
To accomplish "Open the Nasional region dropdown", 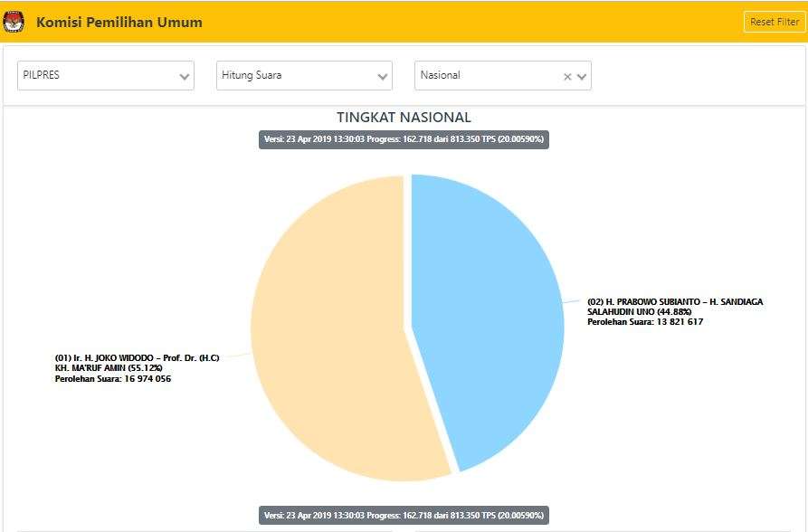I will (x=489, y=76).
